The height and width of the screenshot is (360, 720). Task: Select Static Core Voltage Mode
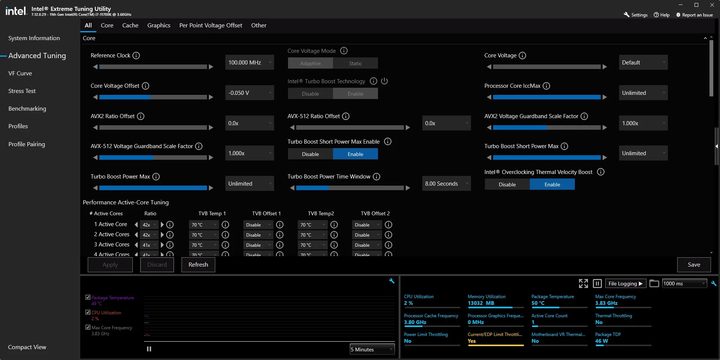tap(355, 63)
